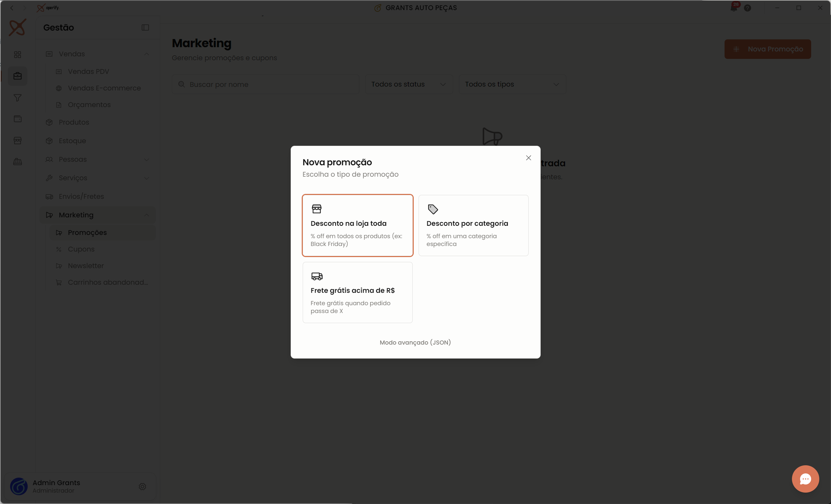Image resolution: width=831 pixels, height=504 pixels.
Task: Open the storefront icon in left rail
Action: [x=18, y=141]
